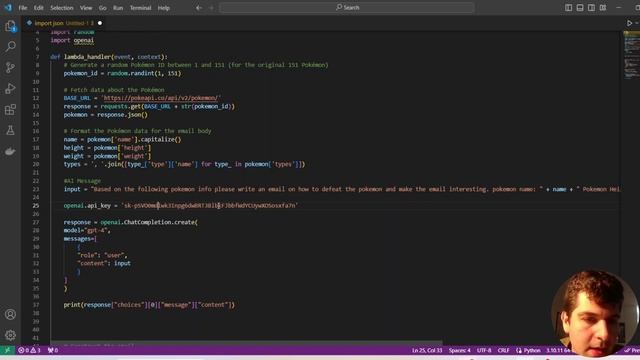The height and width of the screenshot is (360, 640).
Task: Open the Go menu
Action: coord(102,8)
